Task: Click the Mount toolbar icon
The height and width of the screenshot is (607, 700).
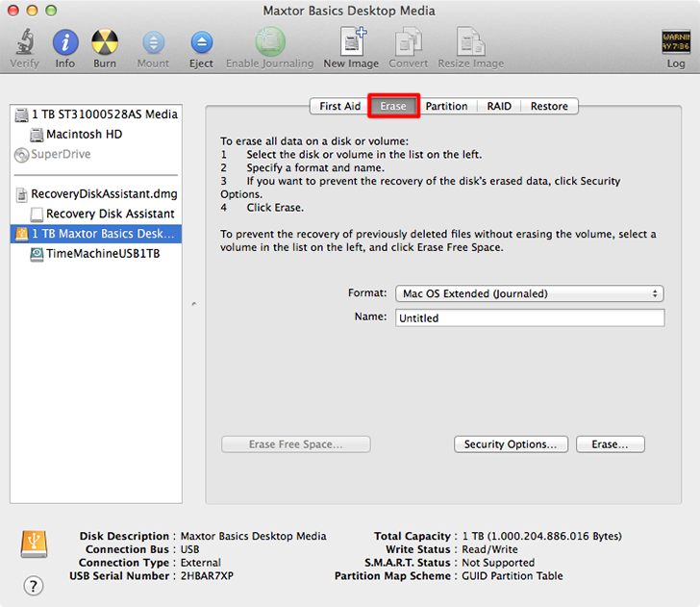Action: [153, 43]
